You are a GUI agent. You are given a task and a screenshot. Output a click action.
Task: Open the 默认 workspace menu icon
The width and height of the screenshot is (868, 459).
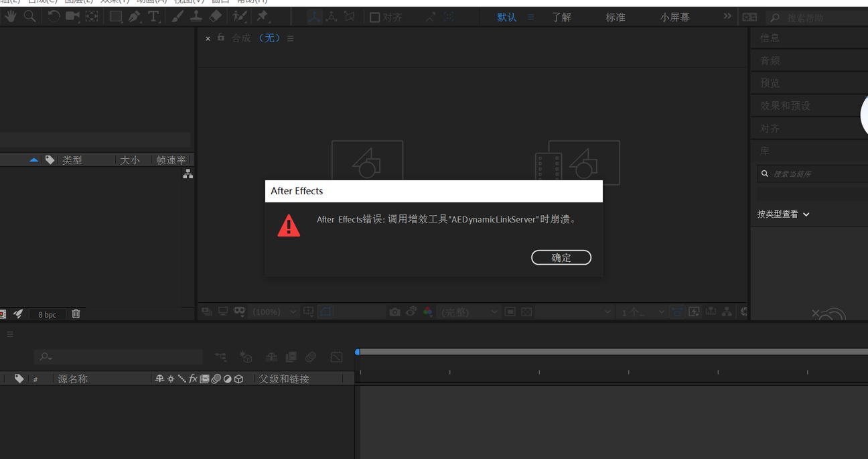(x=531, y=17)
